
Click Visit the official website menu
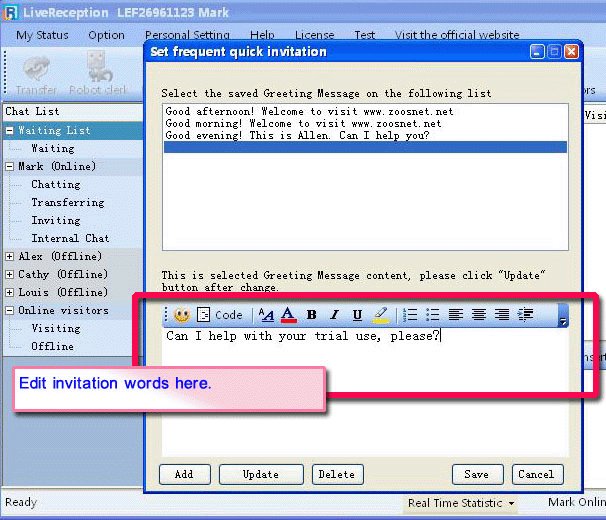pos(457,35)
